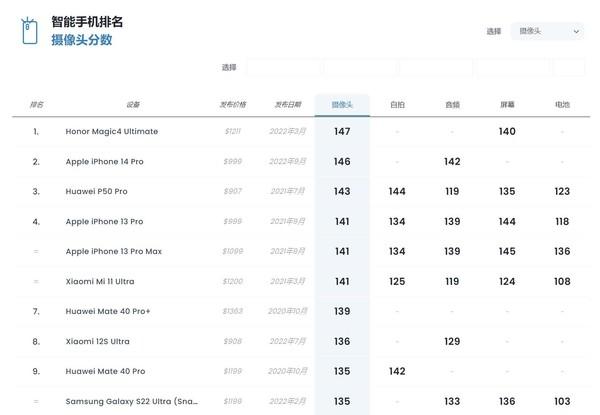
Task: Open Apple iPhone 14 Pro link
Action: 104,162
